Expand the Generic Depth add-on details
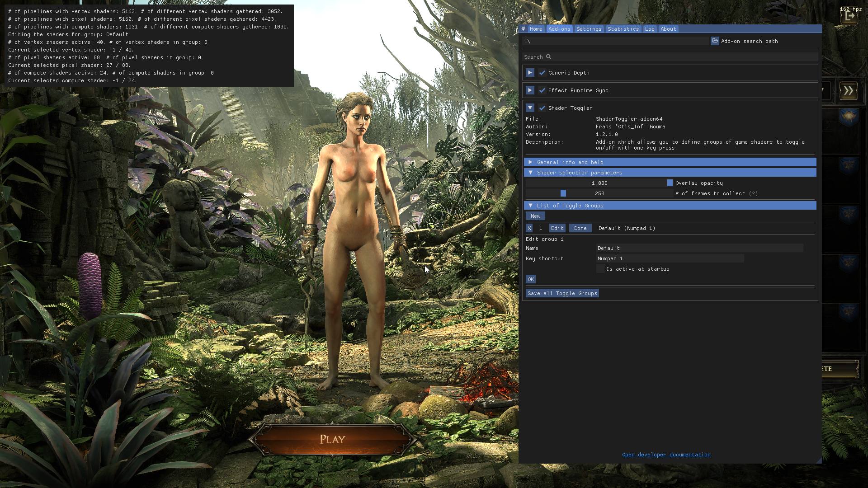Viewport: 868px width, 488px height. (x=530, y=73)
